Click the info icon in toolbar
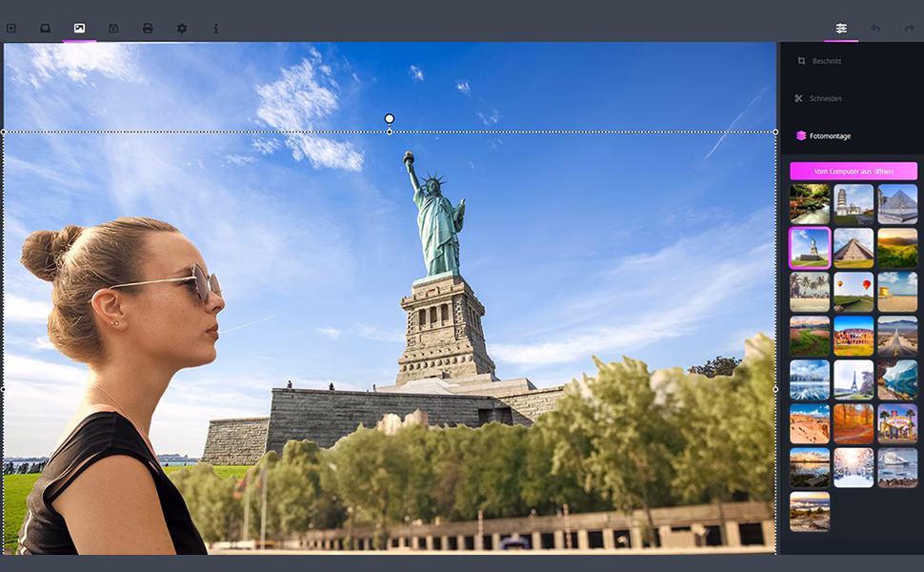The height and width of the screenshot is (572, 924). (x=215, y=29)
